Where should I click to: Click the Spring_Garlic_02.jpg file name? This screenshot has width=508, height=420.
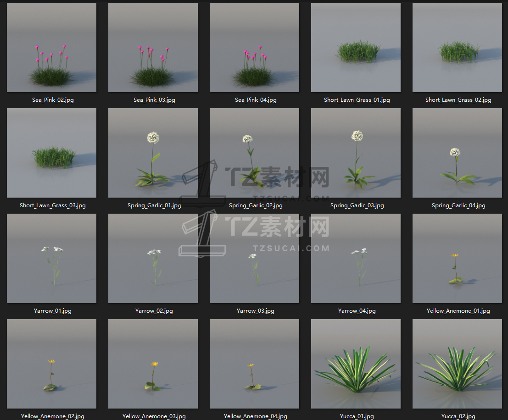pos(256,205)
